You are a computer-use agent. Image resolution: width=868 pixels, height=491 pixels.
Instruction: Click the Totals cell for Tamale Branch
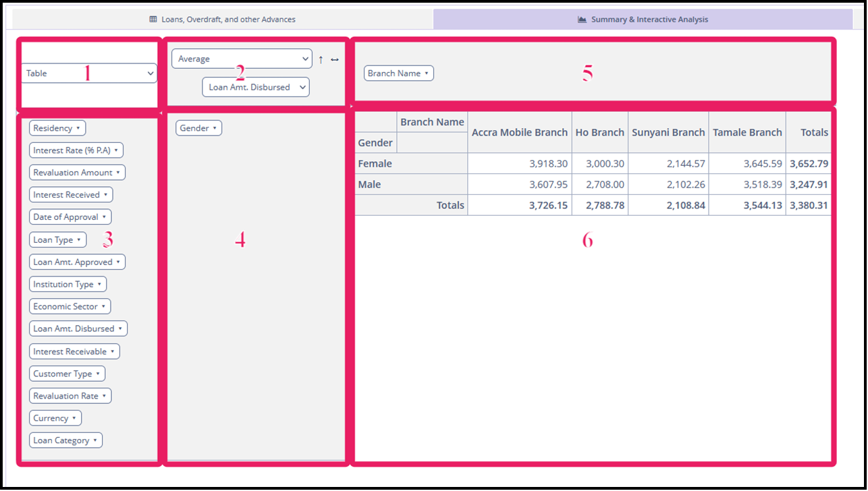point(747,204)
